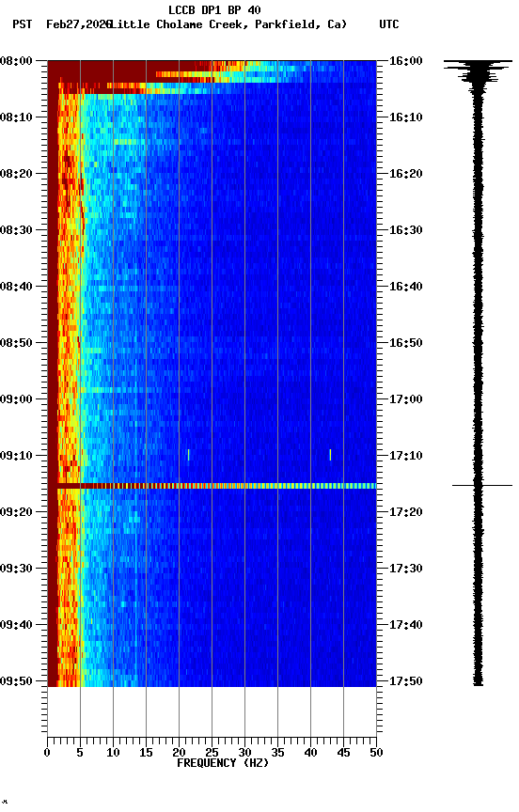The width and height of the screenshot is (519, 812).
Task: Click the "FREQUENCY (HZ)" axis label
Action: point(223,763)
